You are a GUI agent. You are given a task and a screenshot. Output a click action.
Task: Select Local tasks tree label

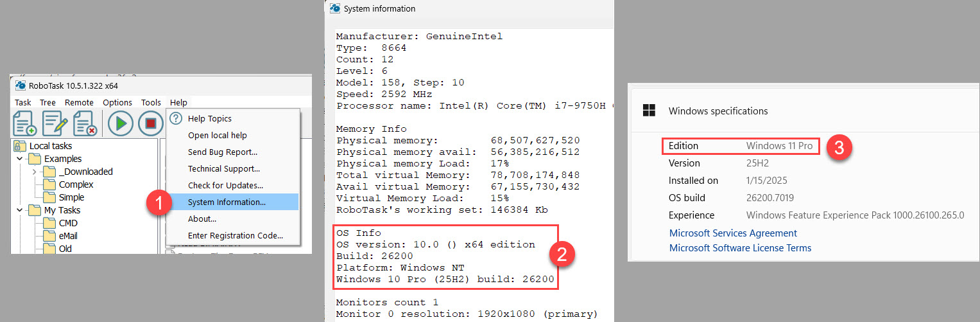coord(51,146)
